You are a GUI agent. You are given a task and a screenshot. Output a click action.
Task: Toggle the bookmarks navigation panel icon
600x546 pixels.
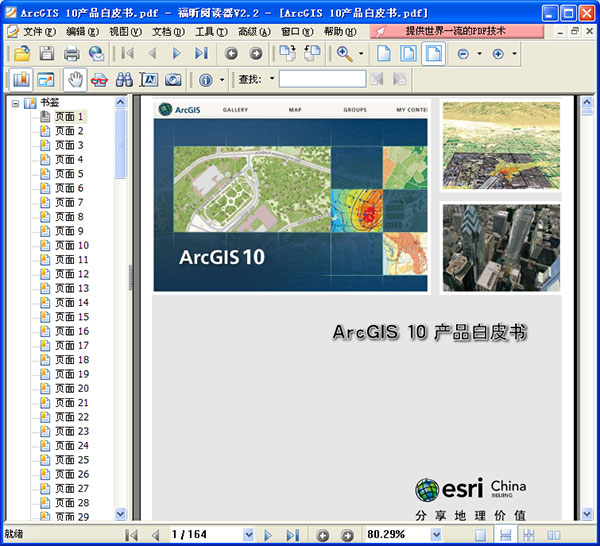(21, 80)
